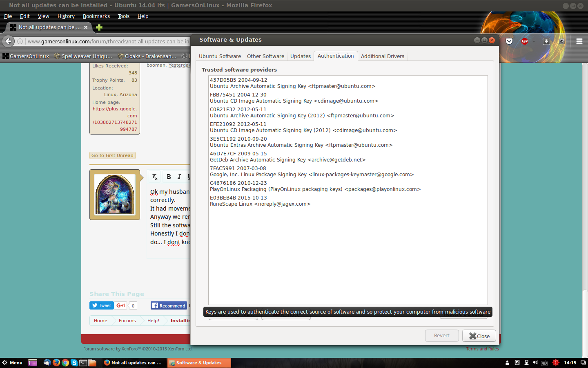This screenshot has height=368, width=588.
Task: Click Go to First Unread link
Action: coord(112,155)
